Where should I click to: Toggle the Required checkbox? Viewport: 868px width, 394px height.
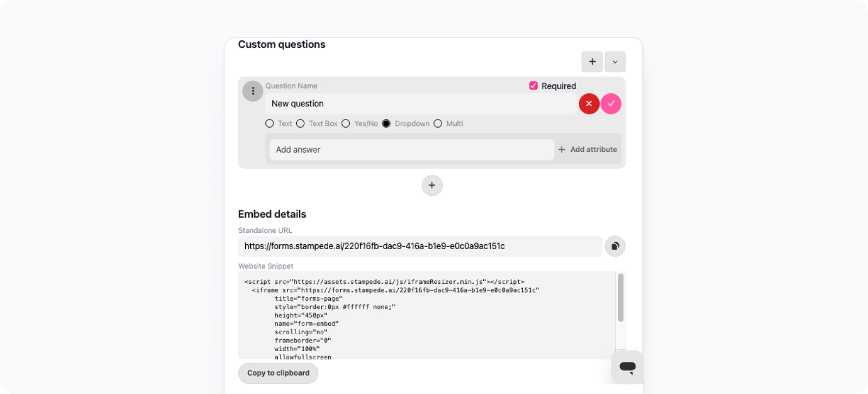tap(533, 86)
